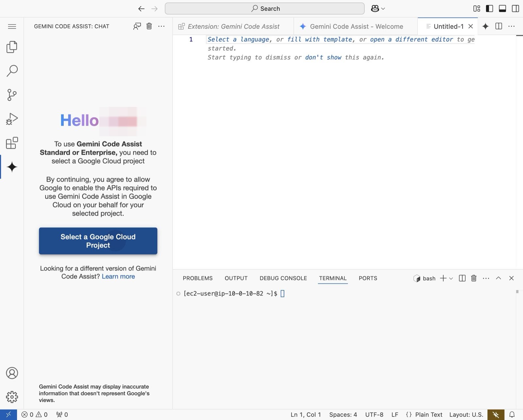Screen dimensions: 523x420
Task: Click the top Search command box
Action: click(x=265, y=8)
